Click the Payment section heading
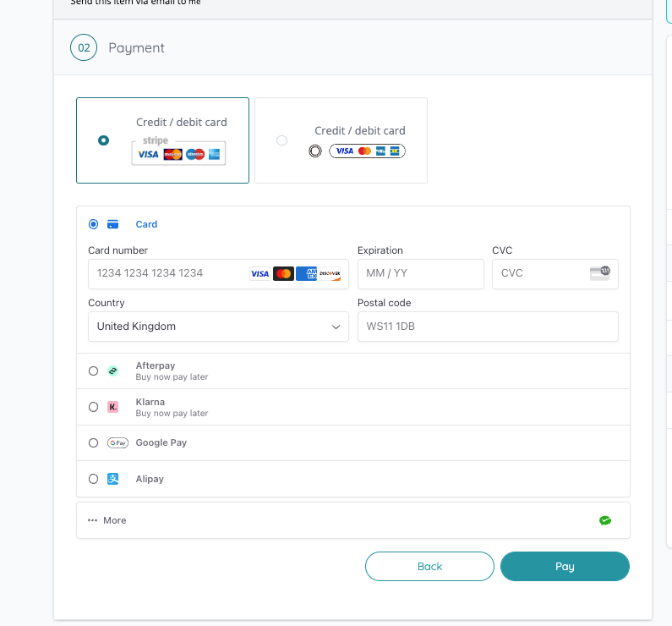This screenshot has height=626, width=672. 136,47
